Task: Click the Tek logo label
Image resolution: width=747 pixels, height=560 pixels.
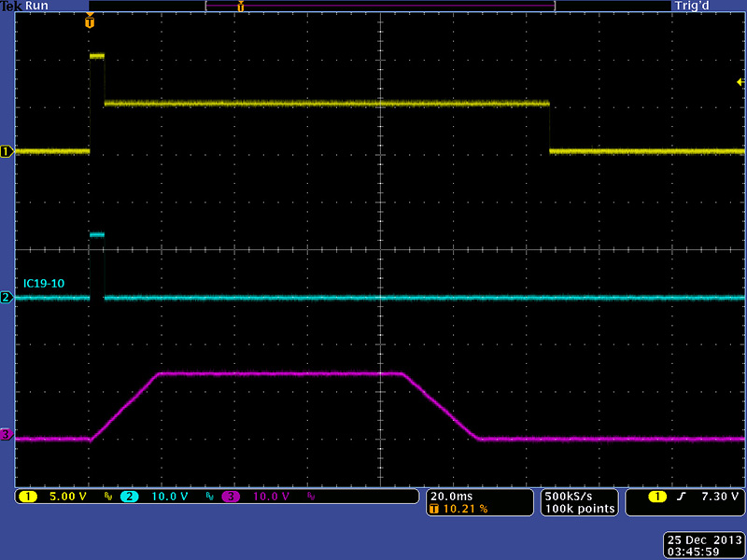Action: (x=12, y=7)
